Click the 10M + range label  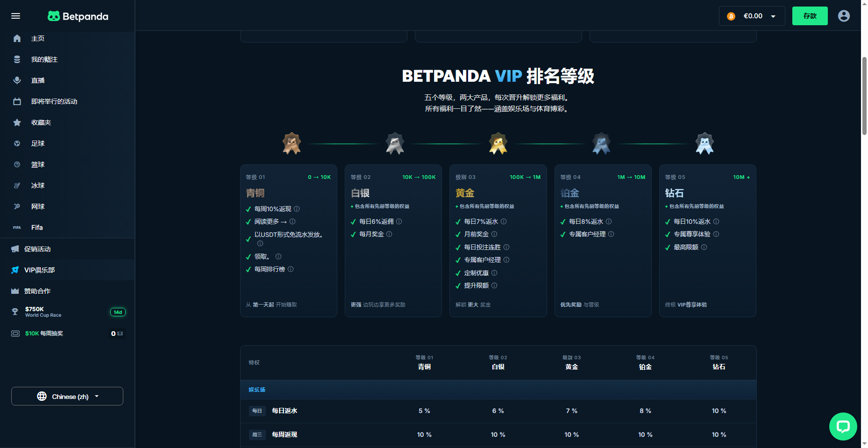741,177
